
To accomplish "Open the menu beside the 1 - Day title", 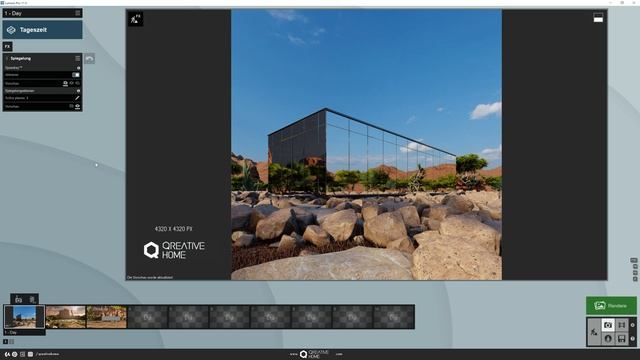I will point(78,13).
